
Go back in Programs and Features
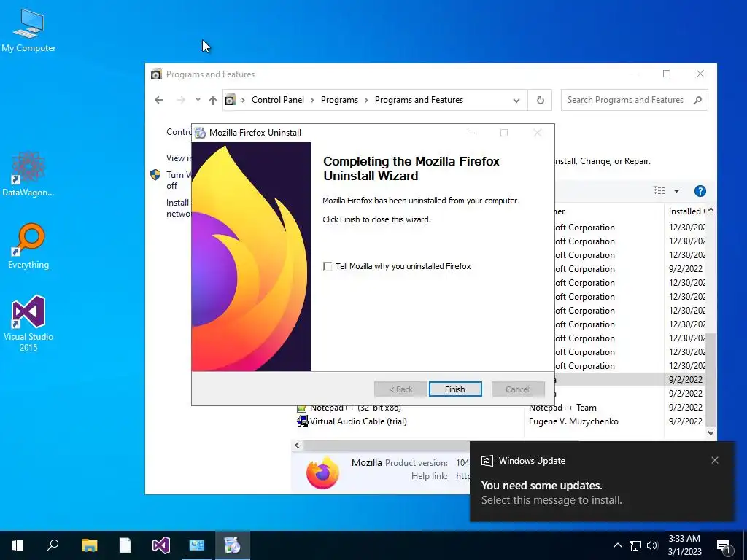159,100
